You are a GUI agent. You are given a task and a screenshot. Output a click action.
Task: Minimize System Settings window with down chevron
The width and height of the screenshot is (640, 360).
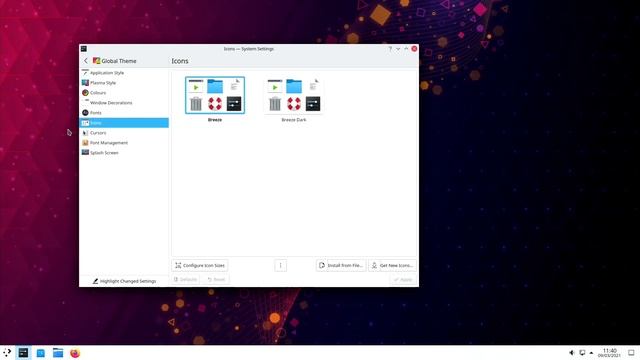click(398, 49)
